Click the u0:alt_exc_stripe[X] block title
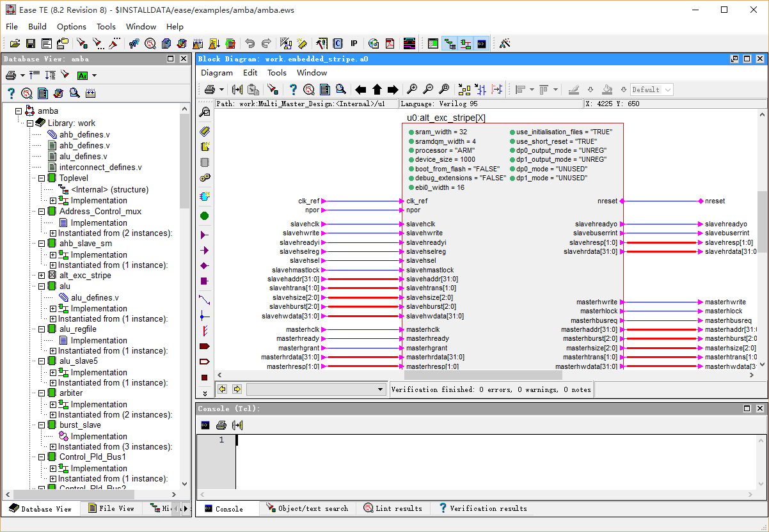The height and width of the screenshot is (532, 769). 446,118
